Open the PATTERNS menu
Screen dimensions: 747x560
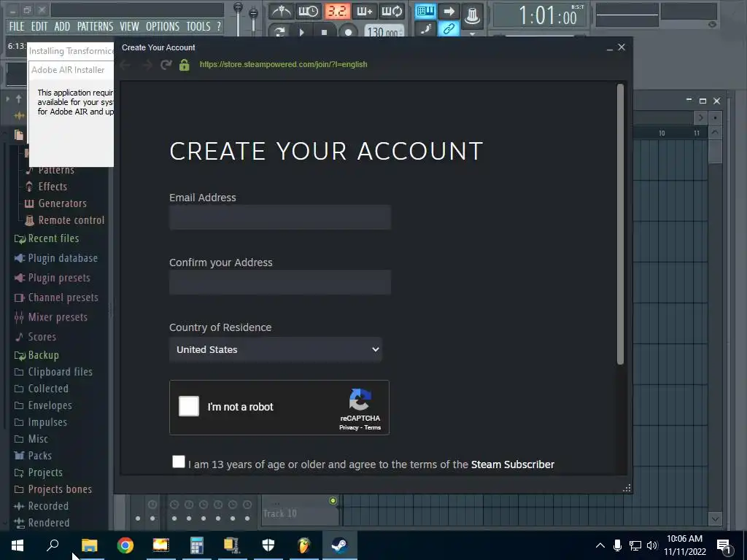coord(96,26)
